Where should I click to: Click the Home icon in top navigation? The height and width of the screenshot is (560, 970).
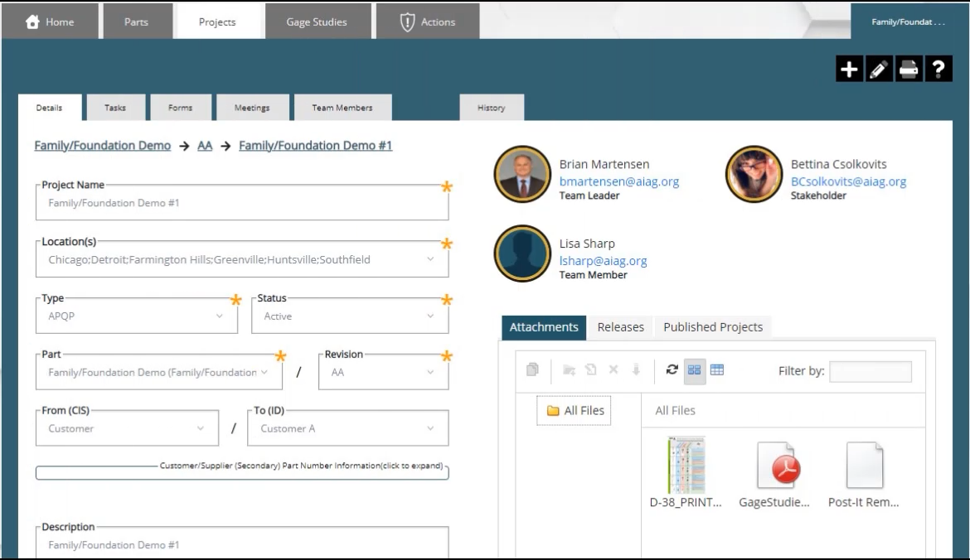click(x=33, y=22)
